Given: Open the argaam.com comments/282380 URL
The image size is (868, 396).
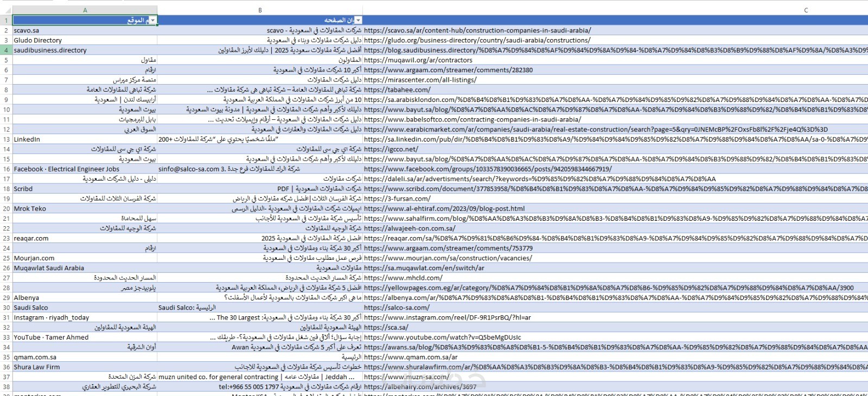Looking at the screenshot, I should coord(448,71).
